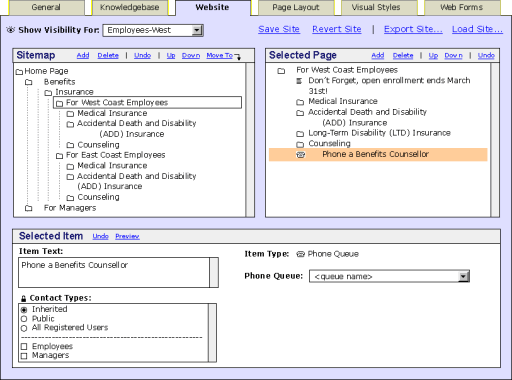Switch to the Web Forms tab
Screen dimensions: 512x380
coord(461,8)
